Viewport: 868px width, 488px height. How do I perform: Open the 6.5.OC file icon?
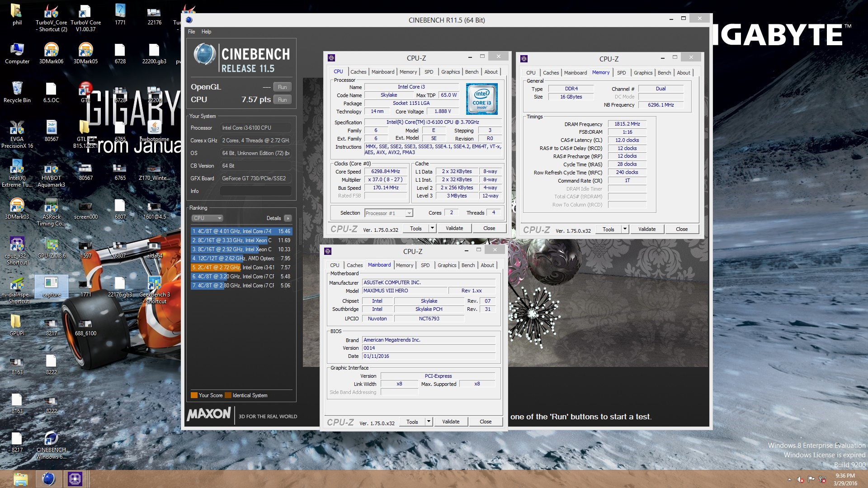pos(51,92)
